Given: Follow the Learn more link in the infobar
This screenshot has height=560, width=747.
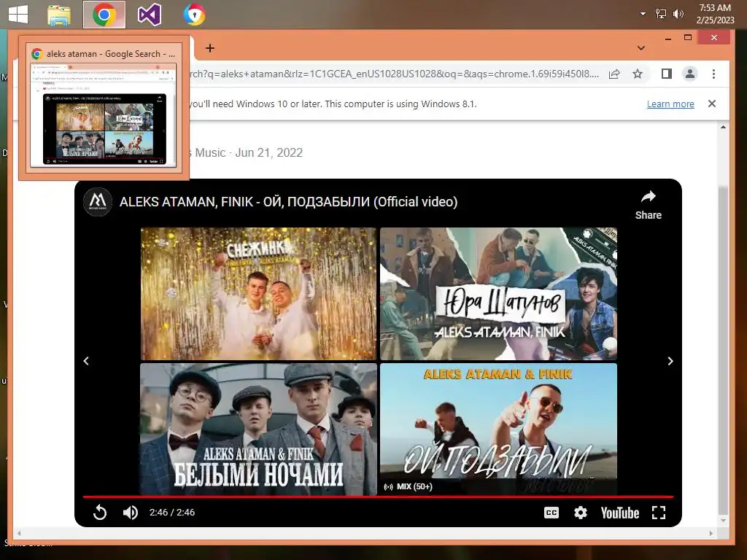Looking at the screenshot, I should [x=670, y=104].
